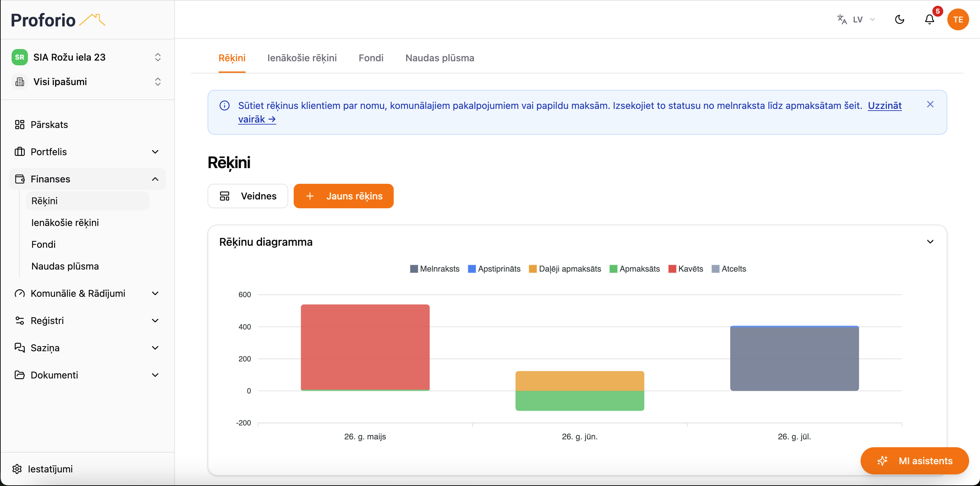Click the translate language icon
The image size is (980, 486).
[842, 19]
